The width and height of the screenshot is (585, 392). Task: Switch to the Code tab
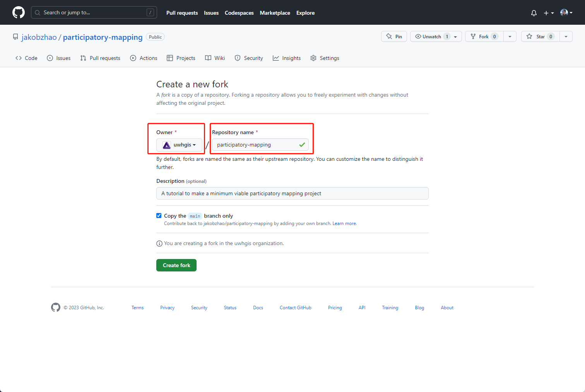click(x=26, y=58)
